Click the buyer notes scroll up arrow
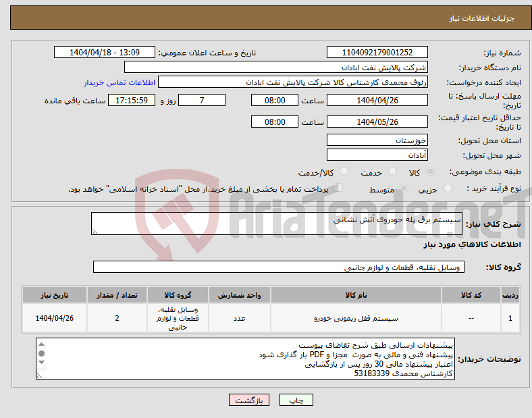The height and width of the screenshot is (418, 532). pos(41,344)
